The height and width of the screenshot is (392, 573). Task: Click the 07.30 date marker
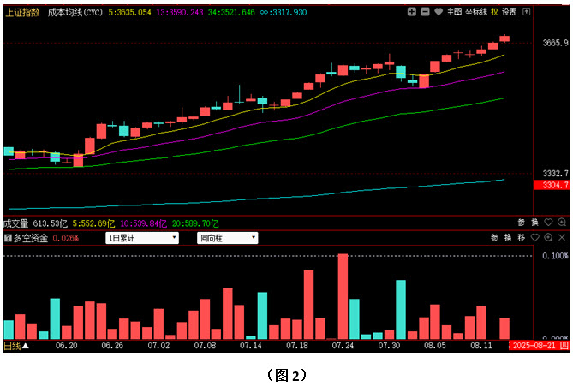pyautogui.click(x=389, y=345)
